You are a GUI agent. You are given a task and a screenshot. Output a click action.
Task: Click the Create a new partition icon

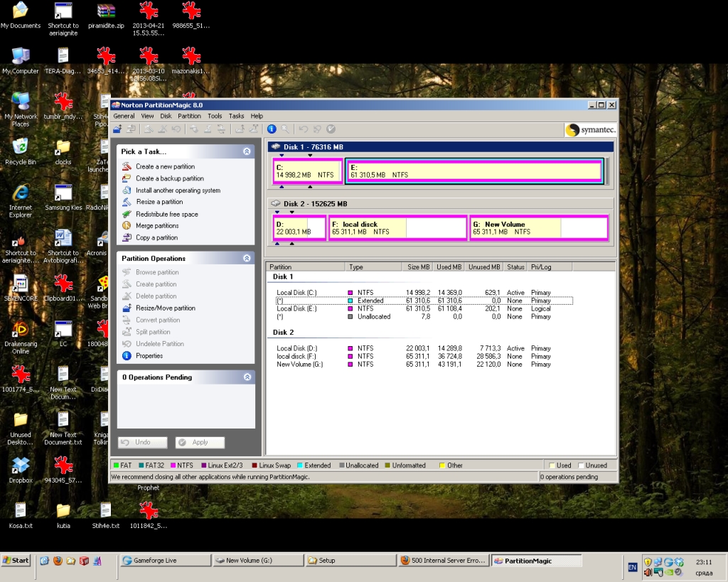[127, 166]
